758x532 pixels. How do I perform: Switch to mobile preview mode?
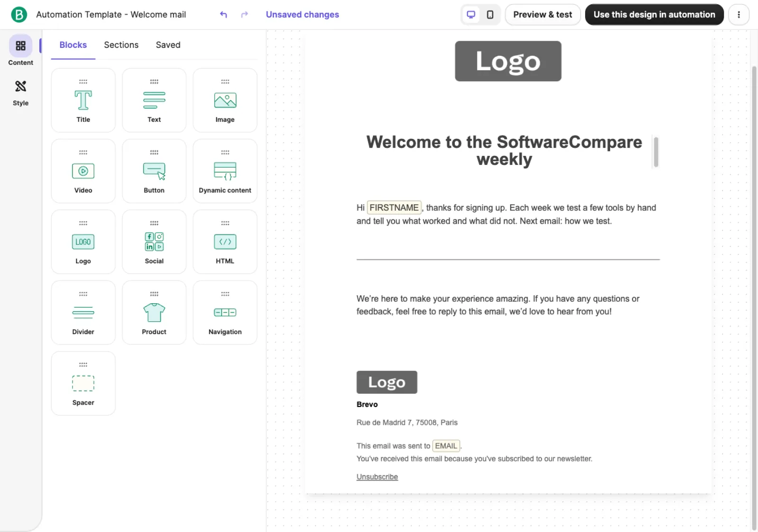(x=490, y=15)
